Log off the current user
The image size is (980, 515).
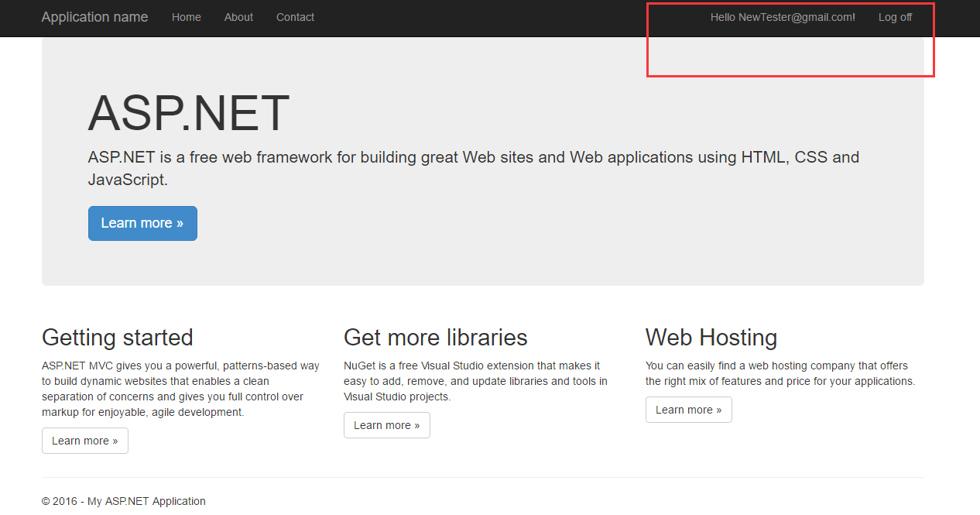pyautogui.click(x=895, y=17)
